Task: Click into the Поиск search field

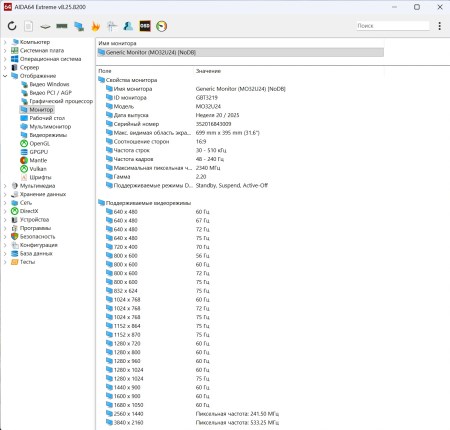Action: (393, 26)
